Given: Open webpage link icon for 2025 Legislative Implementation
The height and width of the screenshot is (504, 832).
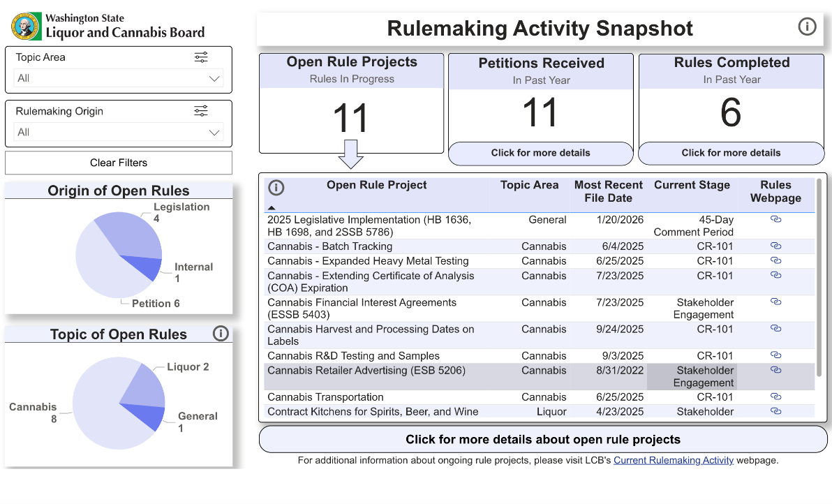Looking at the screenshot, I should point(775,219).
